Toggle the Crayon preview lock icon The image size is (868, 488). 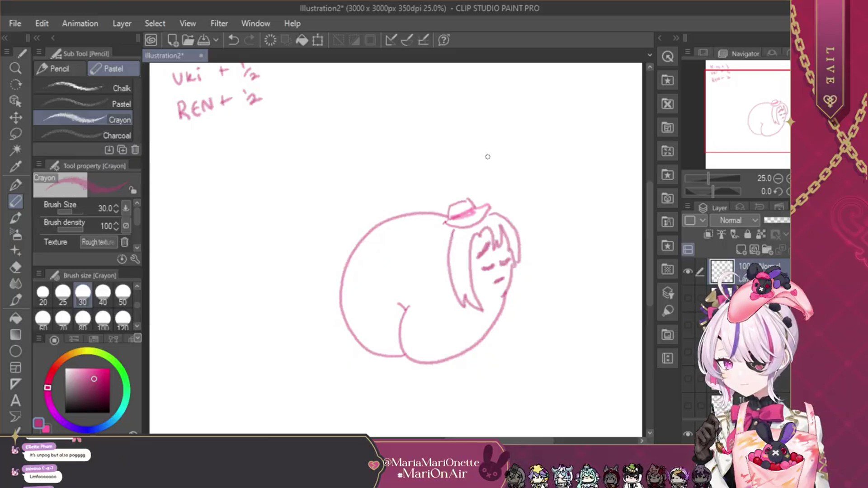pyautogui.click(x=132, y=190)
